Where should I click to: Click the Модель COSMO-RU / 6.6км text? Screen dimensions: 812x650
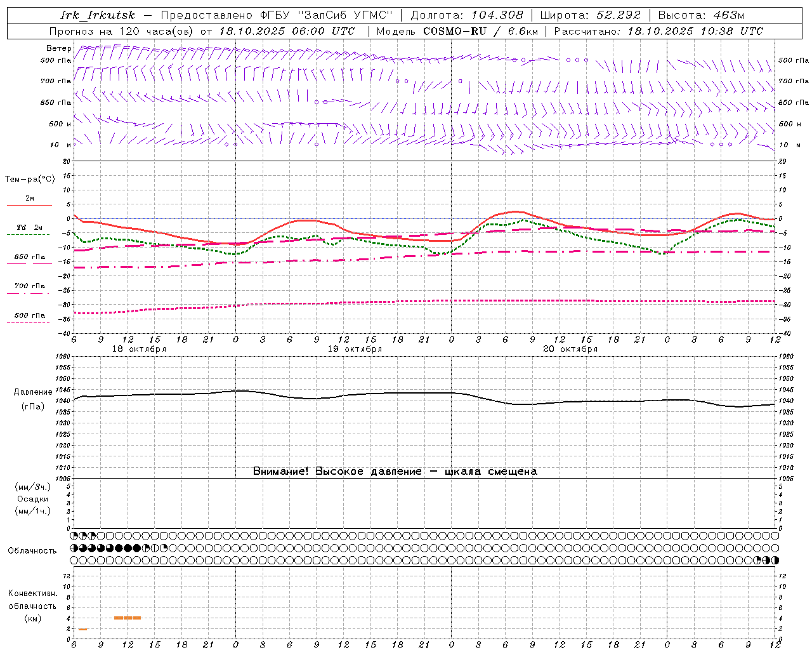tap(457, 31)
